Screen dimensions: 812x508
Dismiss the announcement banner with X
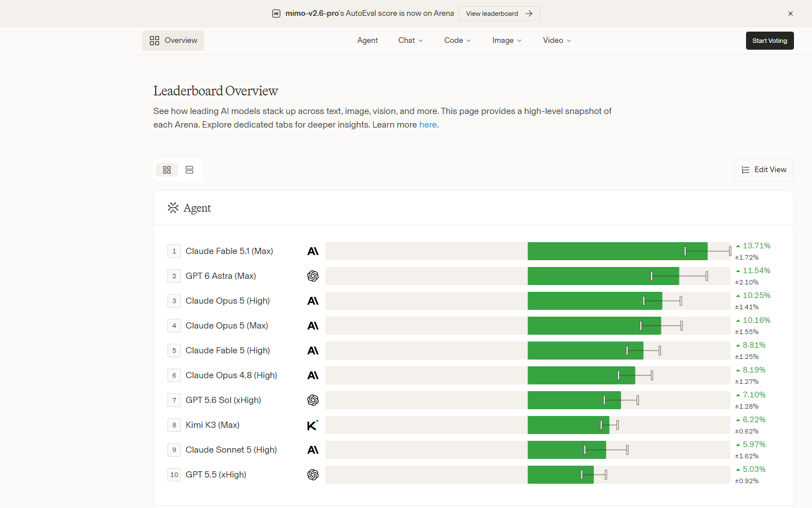coord(791,14)
